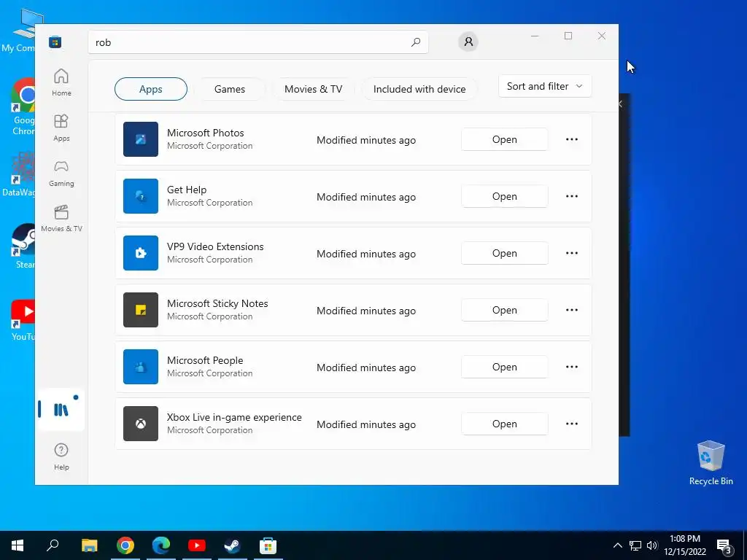747x560 pixels.
Task: Expand the Sort and filter dropdown
Action: (x=545, y=86)
